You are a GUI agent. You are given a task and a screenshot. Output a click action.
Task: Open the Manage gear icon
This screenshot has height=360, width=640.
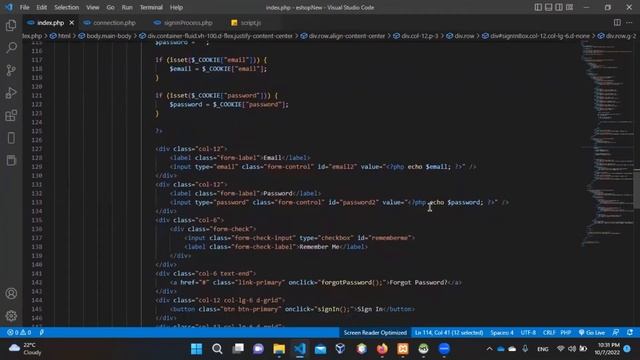(11, 316)
